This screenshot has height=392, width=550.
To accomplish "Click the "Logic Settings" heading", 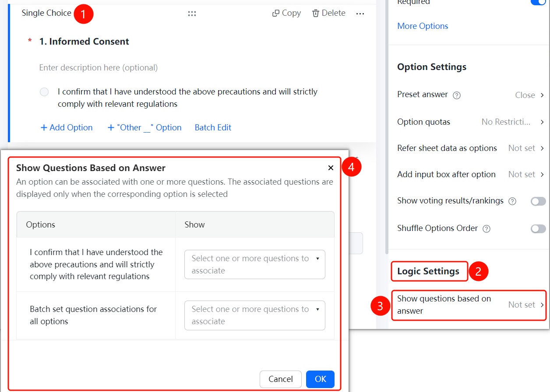I will [x=428, y=271].
